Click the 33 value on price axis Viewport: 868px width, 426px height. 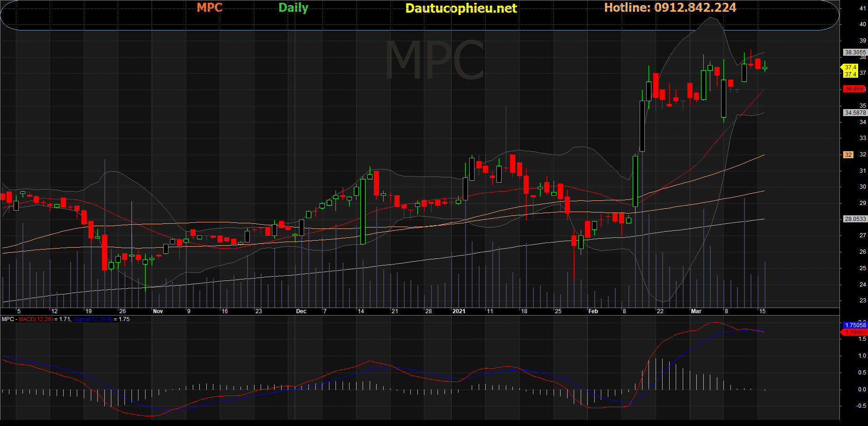(863, 138)
